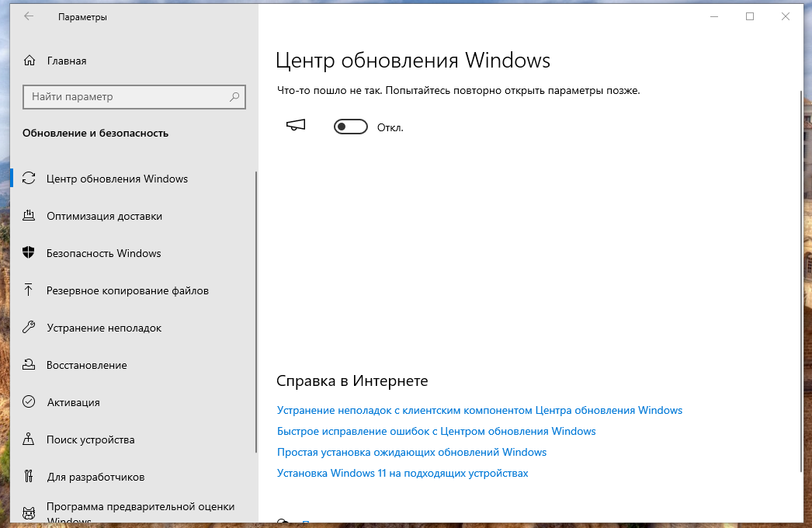This screenshot has height=528, width=812.
Task: Open the Главная home page
Action: tap(67, 61)
